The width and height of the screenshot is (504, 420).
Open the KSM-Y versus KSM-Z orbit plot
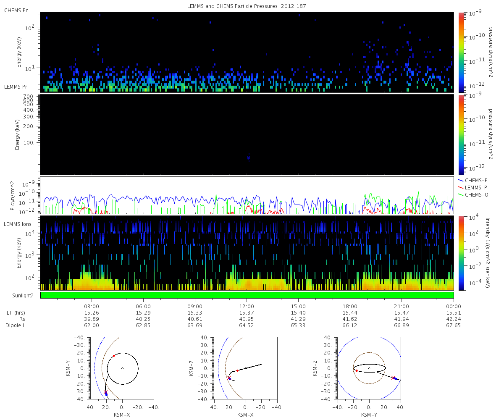(x=369, y=368)
